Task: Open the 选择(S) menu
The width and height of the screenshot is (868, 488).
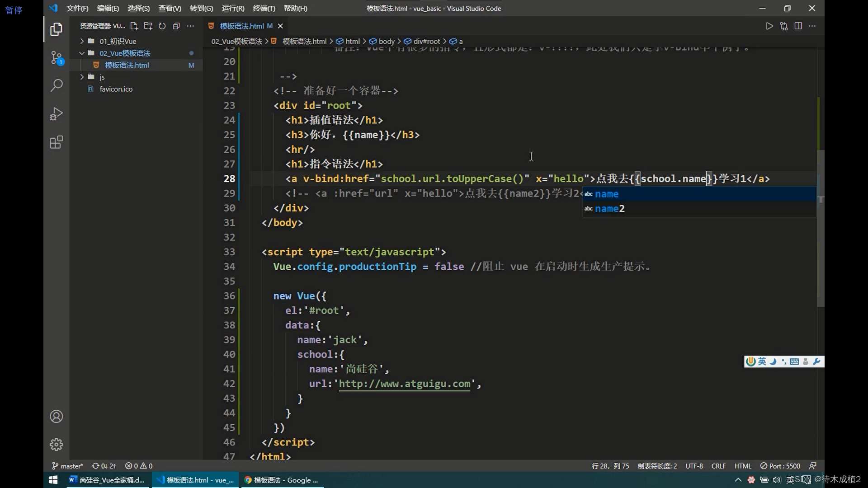Action: click(x=138, y=8)
